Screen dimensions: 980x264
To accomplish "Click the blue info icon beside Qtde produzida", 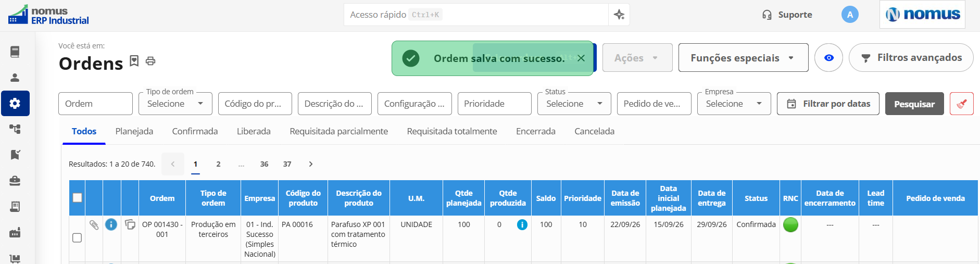I will [522, 224].
